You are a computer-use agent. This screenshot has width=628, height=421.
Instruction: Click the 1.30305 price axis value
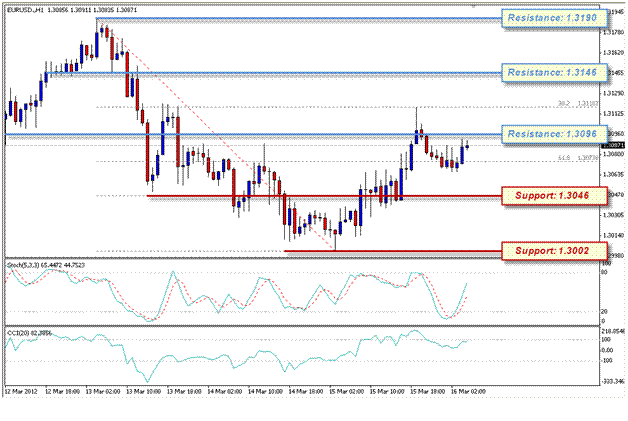(614, 215)
